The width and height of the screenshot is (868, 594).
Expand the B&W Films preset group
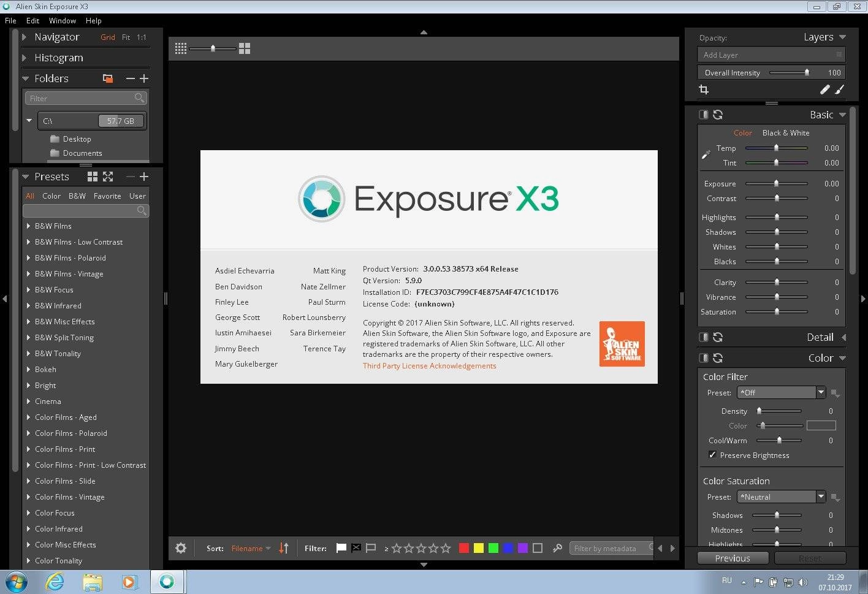coord(28,226)
